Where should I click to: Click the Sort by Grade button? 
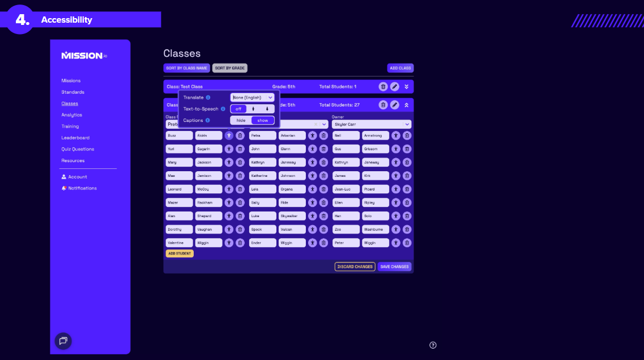click(229, 68)
